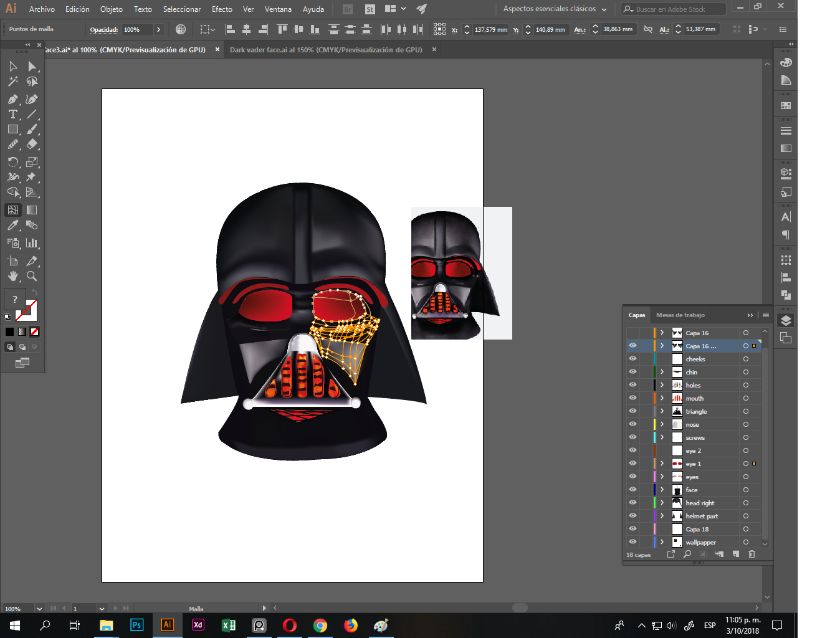840x638 pixels.
Task: Select the Scale tool
Action: pyautogui.click(x=32, y=162)
